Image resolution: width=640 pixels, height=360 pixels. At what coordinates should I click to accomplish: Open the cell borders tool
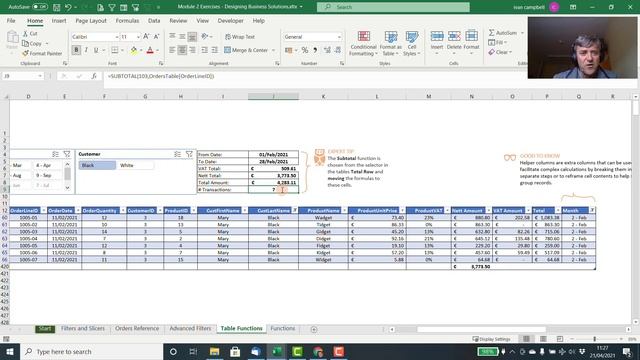(x=115, y=50)
